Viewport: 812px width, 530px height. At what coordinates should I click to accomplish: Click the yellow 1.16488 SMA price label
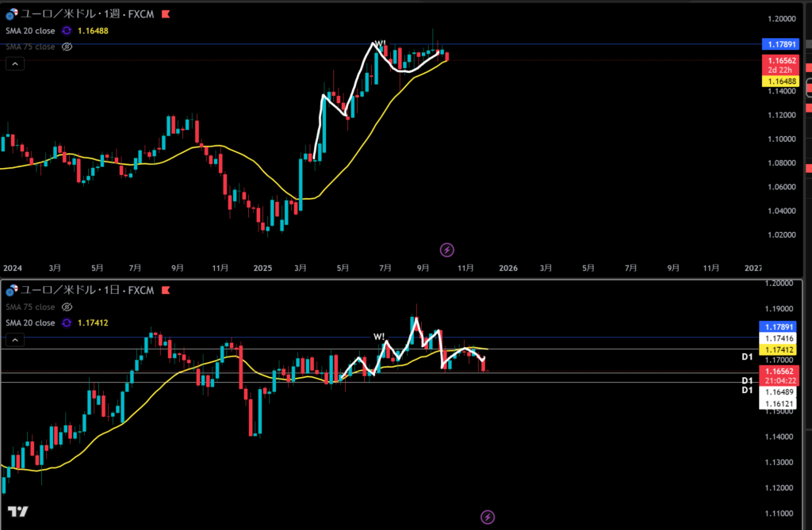(778, 81)
